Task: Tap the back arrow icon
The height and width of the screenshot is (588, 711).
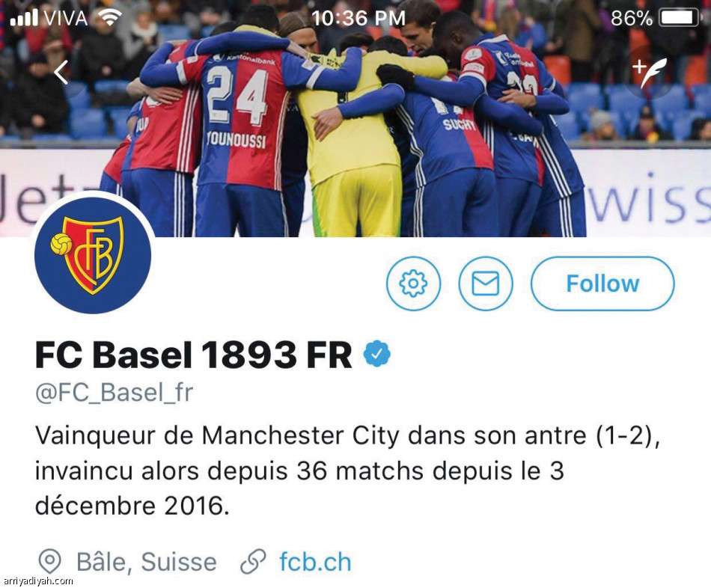Action: pyautogui.click(x=61, y=73)
